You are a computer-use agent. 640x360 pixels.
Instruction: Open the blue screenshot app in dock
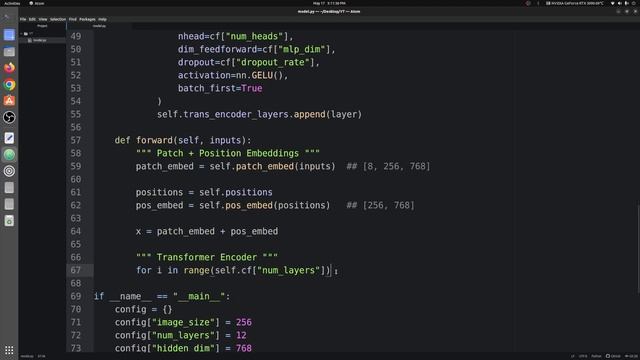coord(9,35)
